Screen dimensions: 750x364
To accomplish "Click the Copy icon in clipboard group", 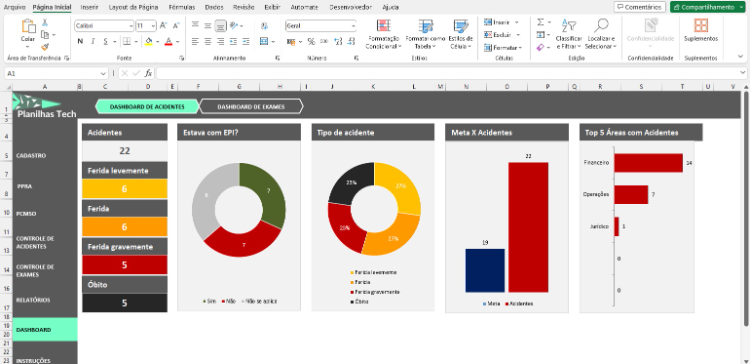I will coord(45,34).
